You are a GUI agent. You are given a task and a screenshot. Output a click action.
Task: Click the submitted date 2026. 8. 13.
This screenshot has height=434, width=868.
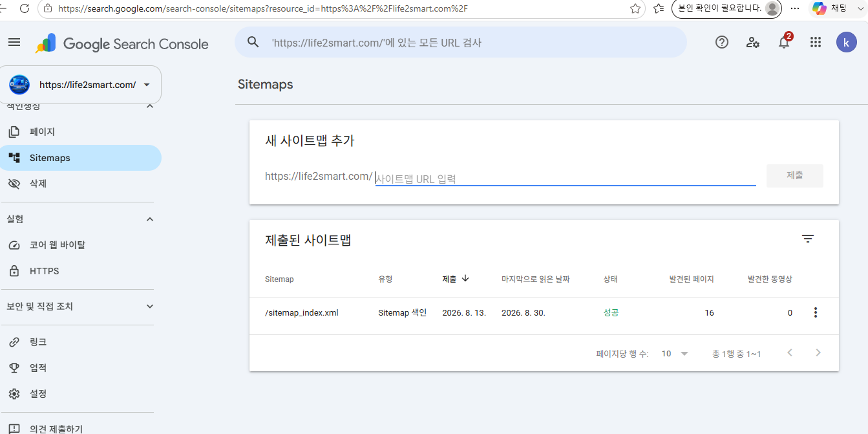pyautogui.click(x=464, y=313)
